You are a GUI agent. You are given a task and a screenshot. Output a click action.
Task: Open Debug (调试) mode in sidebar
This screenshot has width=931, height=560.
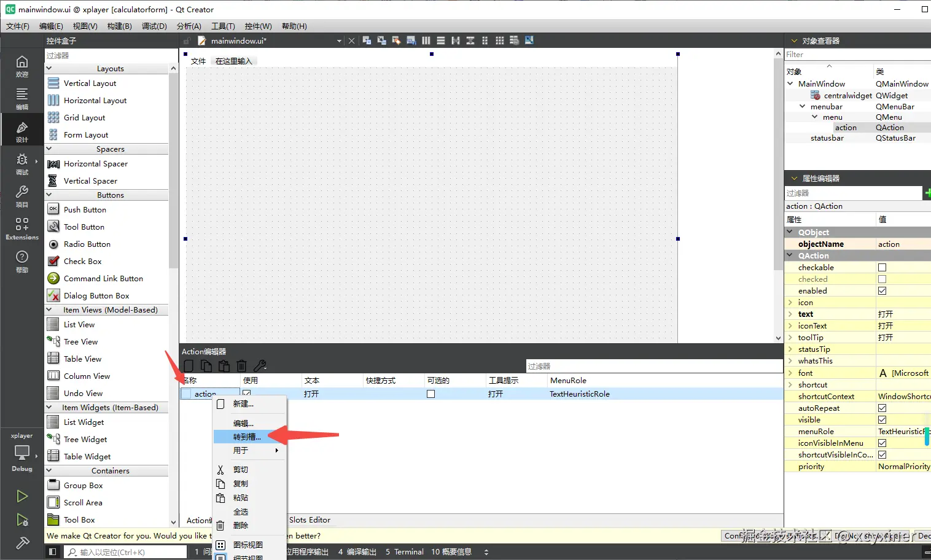[21, 163]
